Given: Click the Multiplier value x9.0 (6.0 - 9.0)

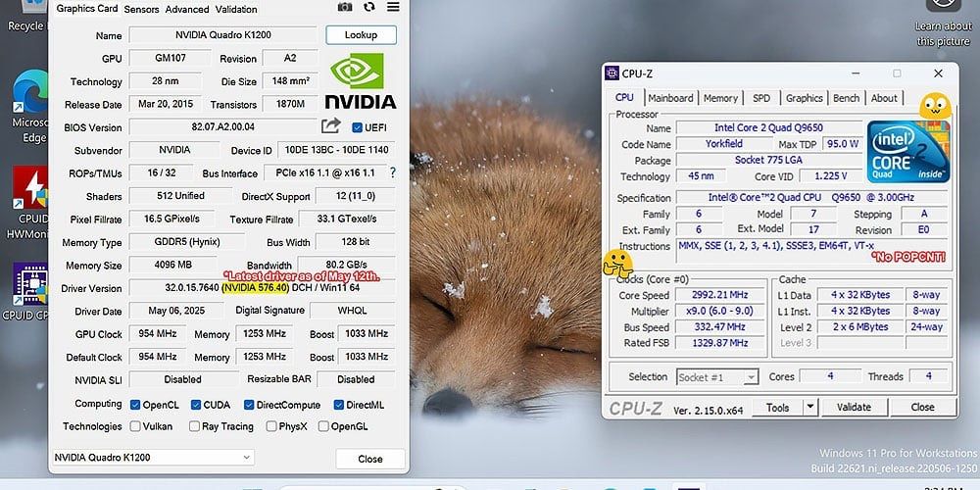Looking at the screenshot, I should point(719,312).
